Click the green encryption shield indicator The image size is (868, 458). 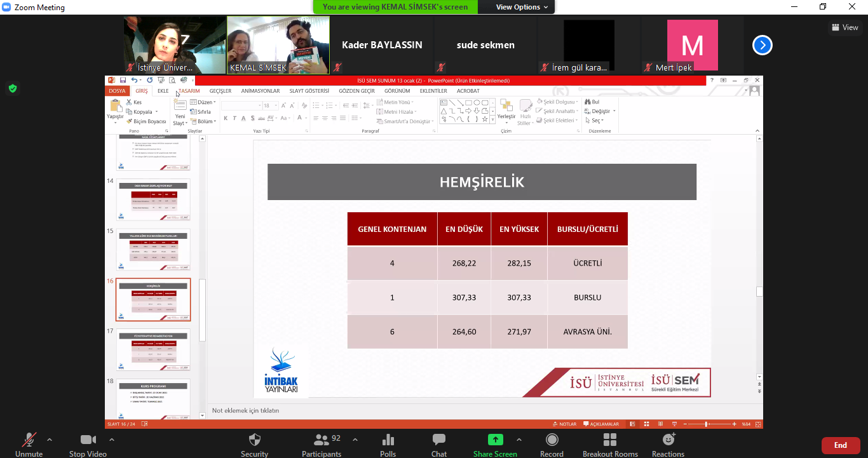13,88
